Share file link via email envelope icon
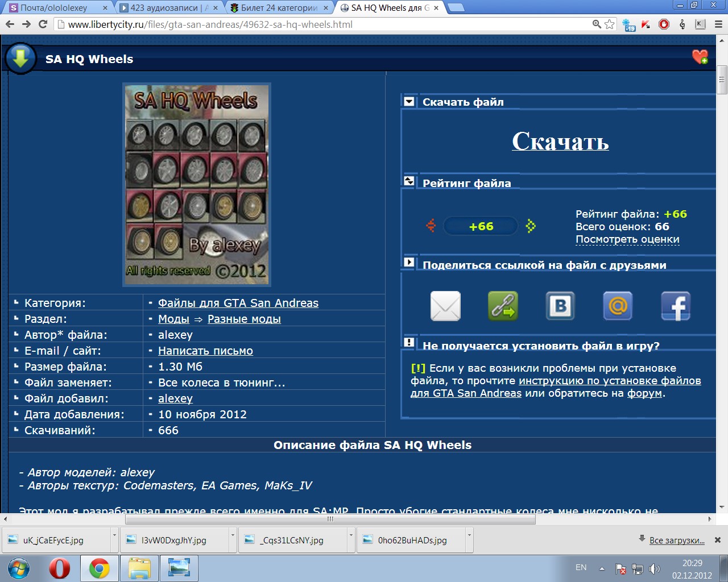 (x=445, y=306)
